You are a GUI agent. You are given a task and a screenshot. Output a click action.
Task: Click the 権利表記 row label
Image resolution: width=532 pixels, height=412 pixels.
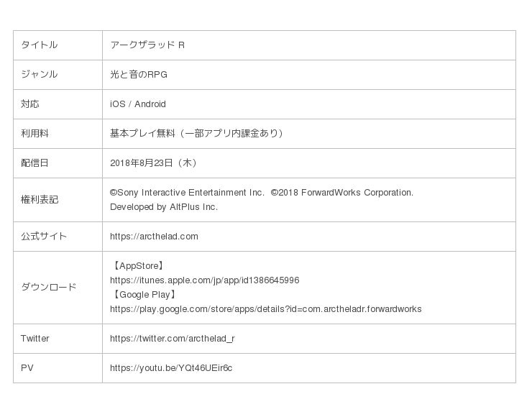[x=39, y=200]
